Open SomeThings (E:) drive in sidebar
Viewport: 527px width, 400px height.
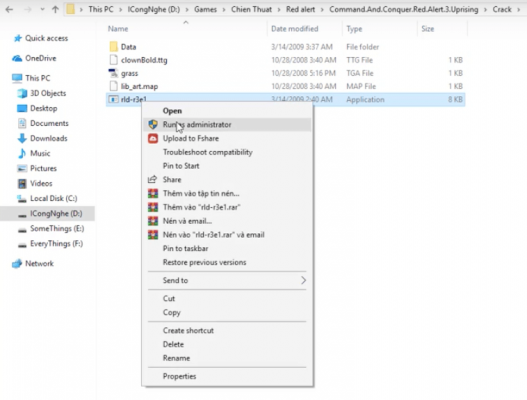pos(51,229)
